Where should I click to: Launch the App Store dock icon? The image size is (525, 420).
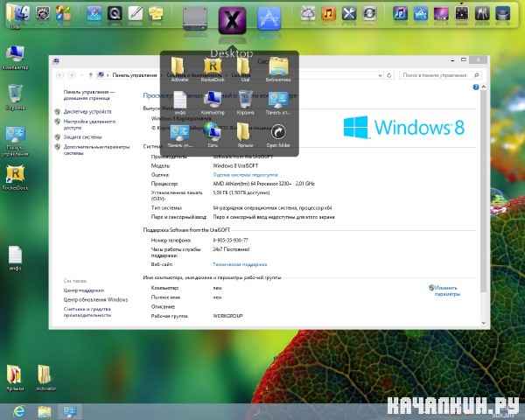[269, 18]
